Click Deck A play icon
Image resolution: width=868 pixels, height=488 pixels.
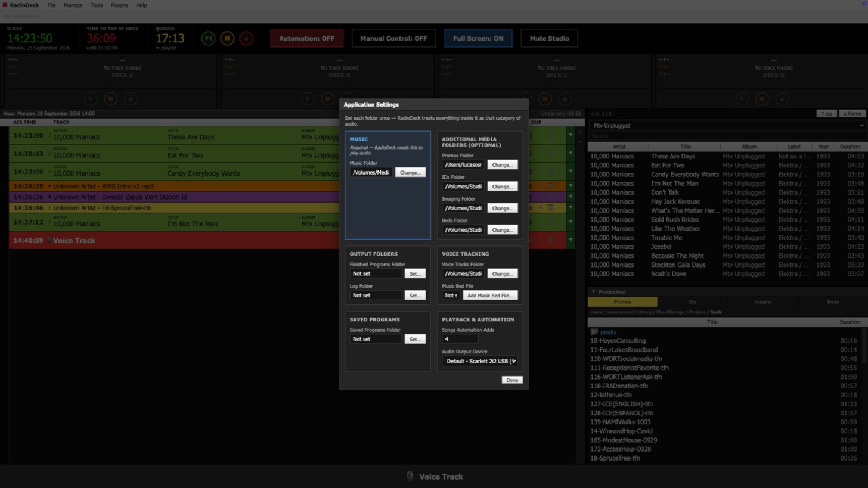91,99
